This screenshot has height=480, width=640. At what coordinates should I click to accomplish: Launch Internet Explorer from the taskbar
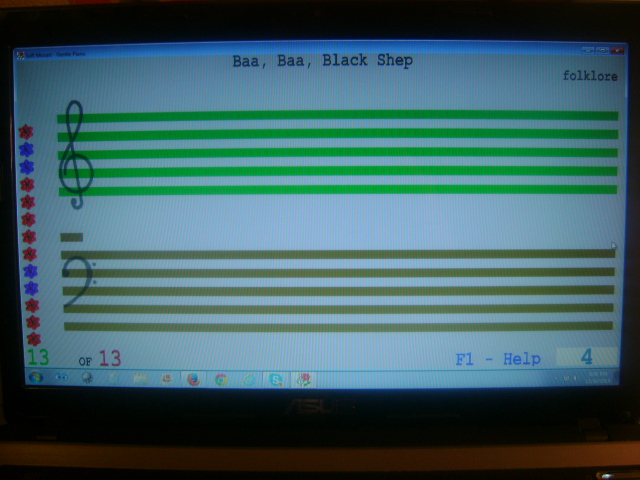(x=249, y=380)
